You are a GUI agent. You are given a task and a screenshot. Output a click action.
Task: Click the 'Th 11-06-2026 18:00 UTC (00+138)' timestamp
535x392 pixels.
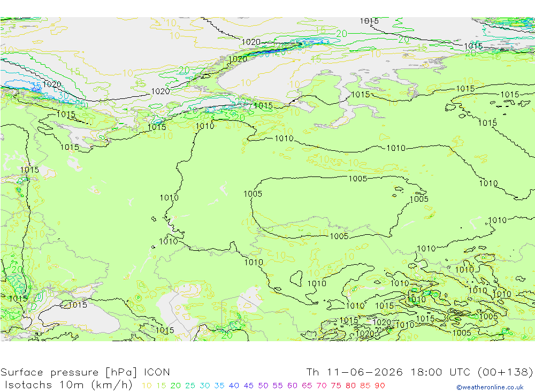pyautogui.click(x=419, y=372)
